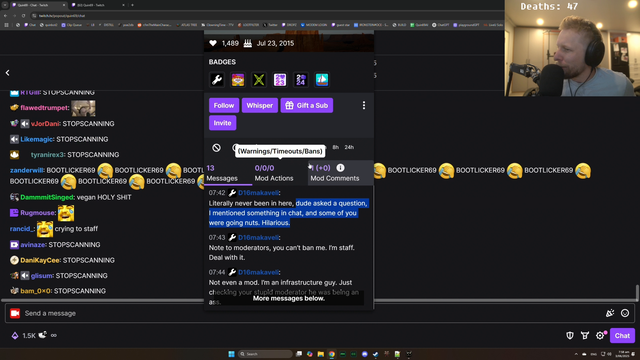Click username vJorDani in chat

[45, 124]
